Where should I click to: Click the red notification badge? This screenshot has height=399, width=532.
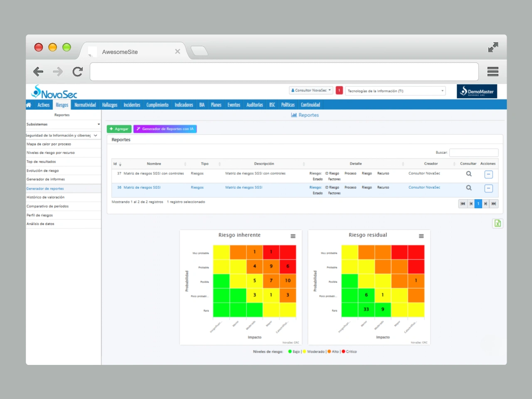click(x=339, y=91)
